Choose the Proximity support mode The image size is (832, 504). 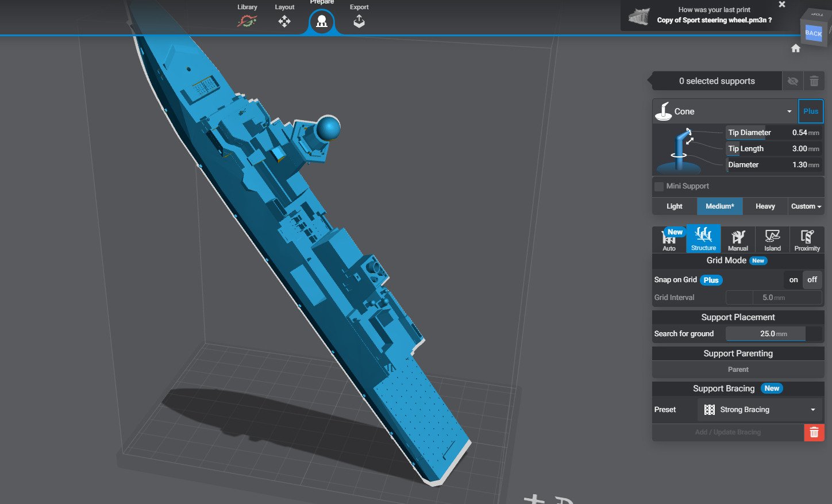[x=807, y=239]
